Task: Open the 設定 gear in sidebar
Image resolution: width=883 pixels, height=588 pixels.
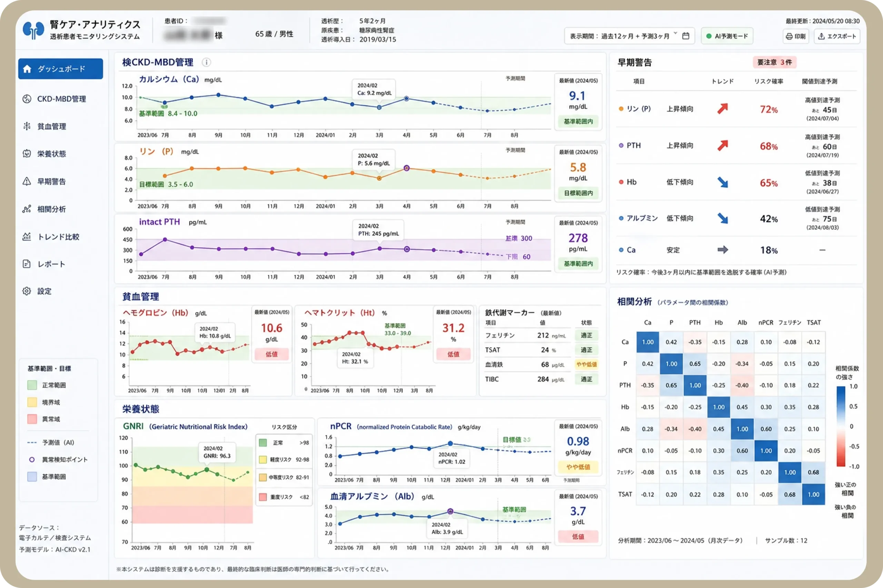Action: (27, 291)
